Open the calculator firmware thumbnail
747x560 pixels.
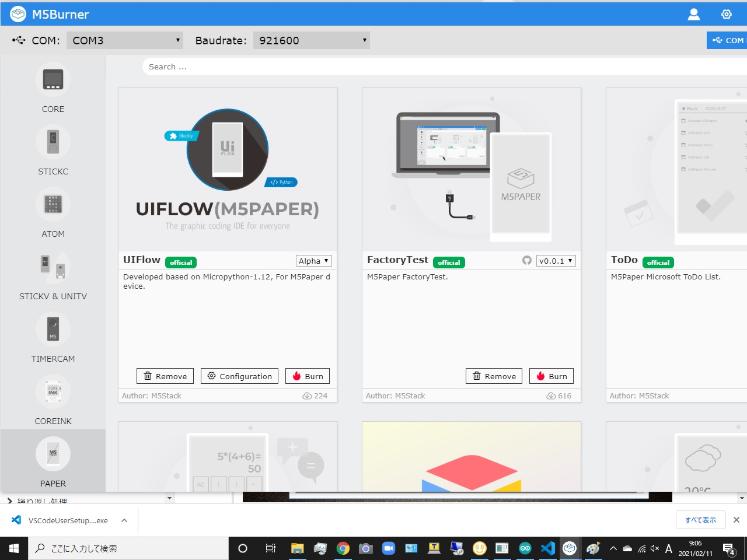pos(228,457)
